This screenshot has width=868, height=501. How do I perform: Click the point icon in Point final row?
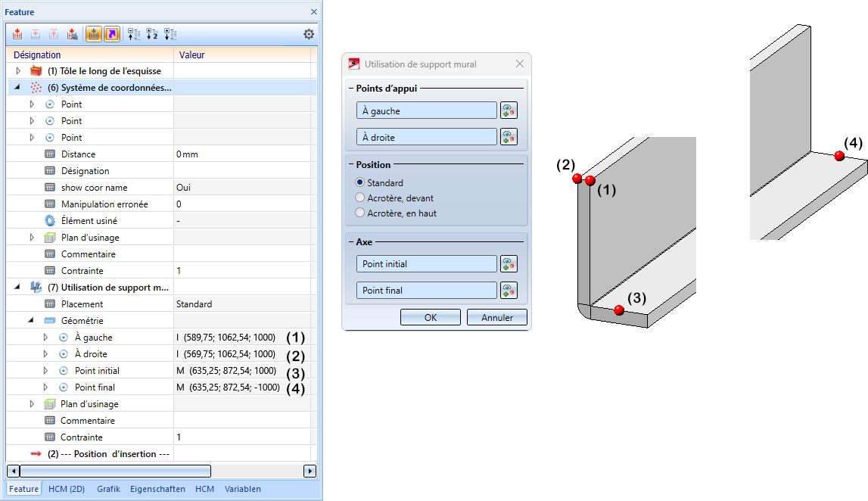click(x=63, y=387)
